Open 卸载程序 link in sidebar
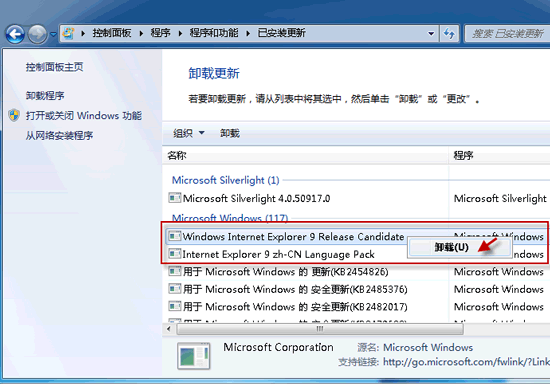 click(x=45, y=95)
